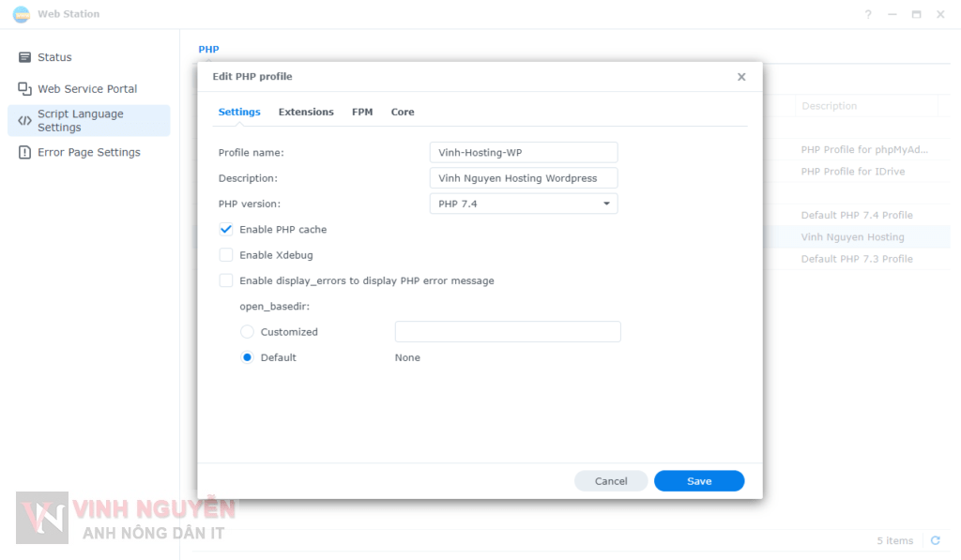Expand the PHP version dropdown

point(523,204)
